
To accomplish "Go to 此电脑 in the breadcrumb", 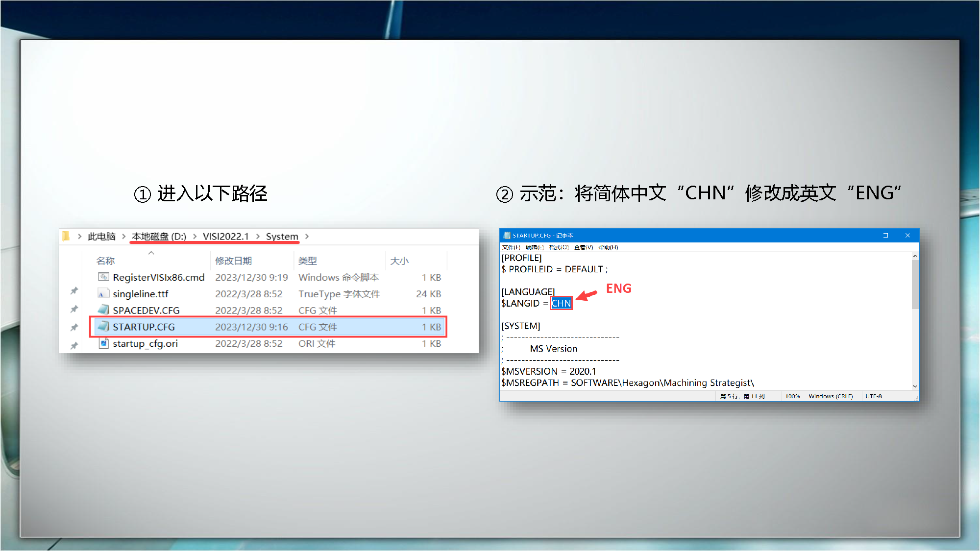I will coord(101,237).
